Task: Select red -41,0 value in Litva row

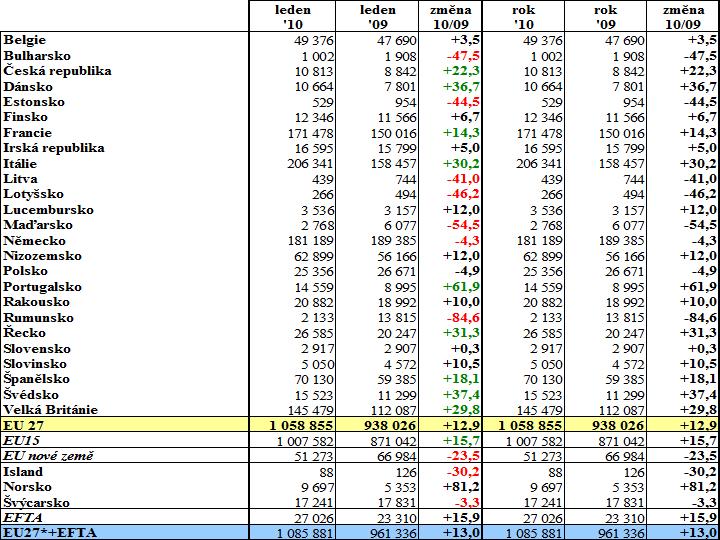Action: (463, 179)
